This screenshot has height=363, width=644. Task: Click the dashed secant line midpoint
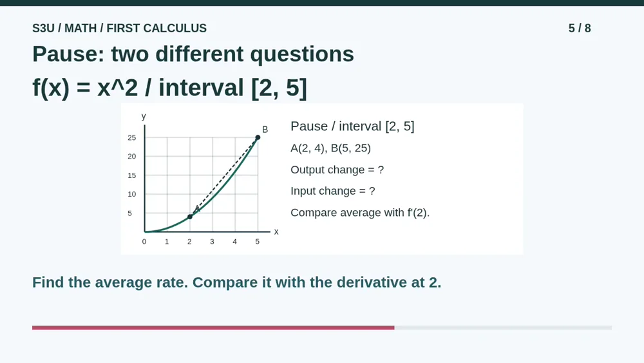coord(224,177)
